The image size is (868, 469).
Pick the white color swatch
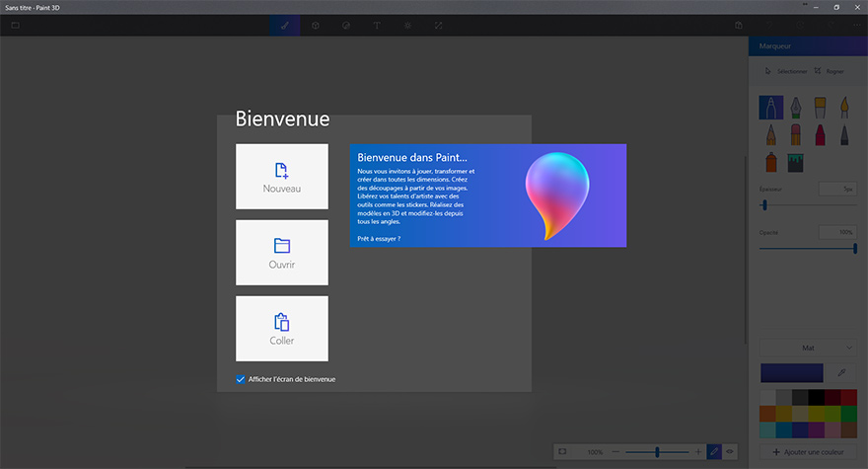point(767,398)
